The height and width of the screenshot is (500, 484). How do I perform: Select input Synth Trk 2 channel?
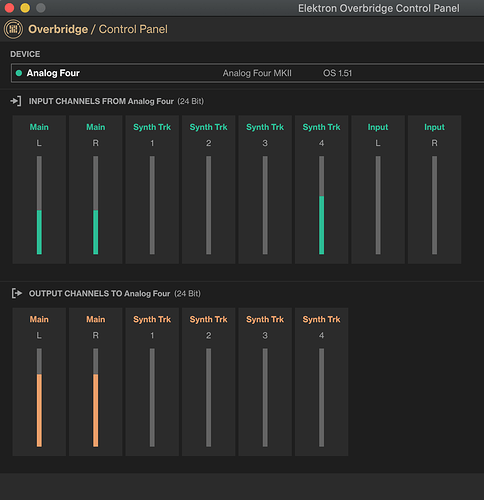coord(208,190)
